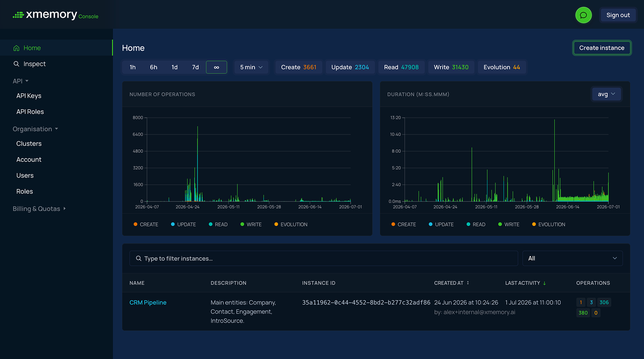Open CRM Pipeline instance link
The image size is (644, 359).
pos(148,303)
